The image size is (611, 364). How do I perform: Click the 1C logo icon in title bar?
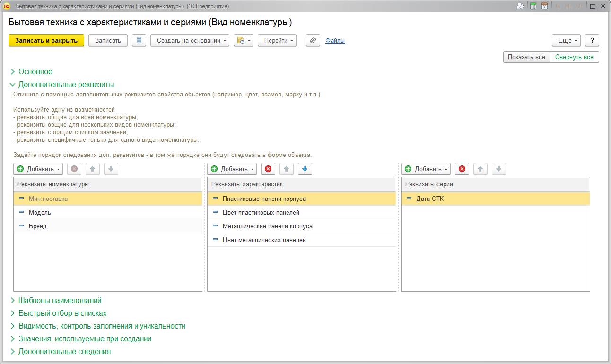pyautogui.click(x=7, y=6)
